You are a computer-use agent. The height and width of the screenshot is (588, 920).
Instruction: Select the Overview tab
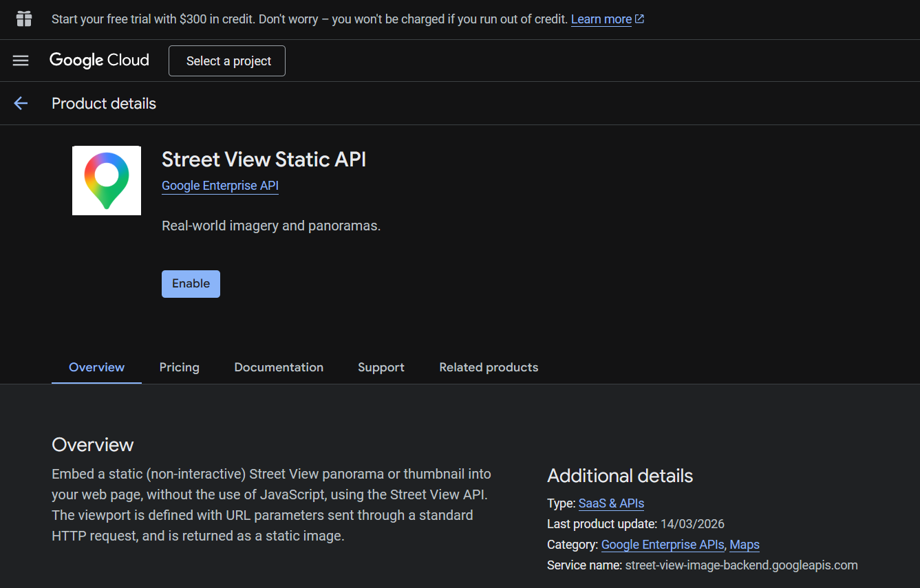tap(96, 367)
